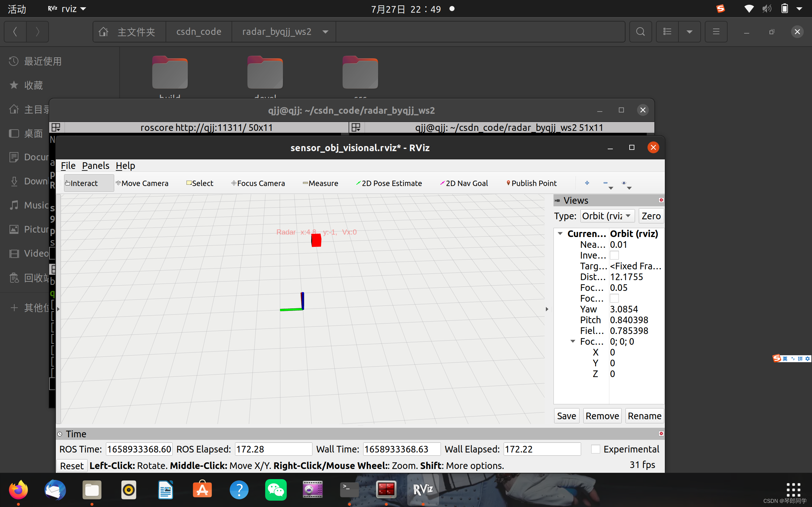812x507 pixels.
Task: Toggle the Focal Shape Fixed Size checkbox
Action: pyautogui.click(x=614, y=298)
